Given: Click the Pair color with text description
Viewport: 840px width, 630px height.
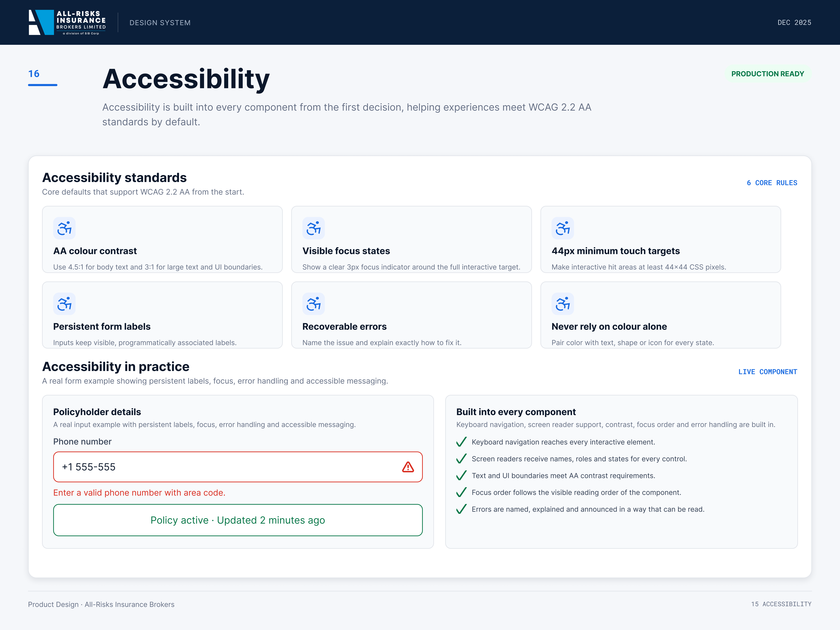Looking at the screenshot, I should tap(633, 342).
